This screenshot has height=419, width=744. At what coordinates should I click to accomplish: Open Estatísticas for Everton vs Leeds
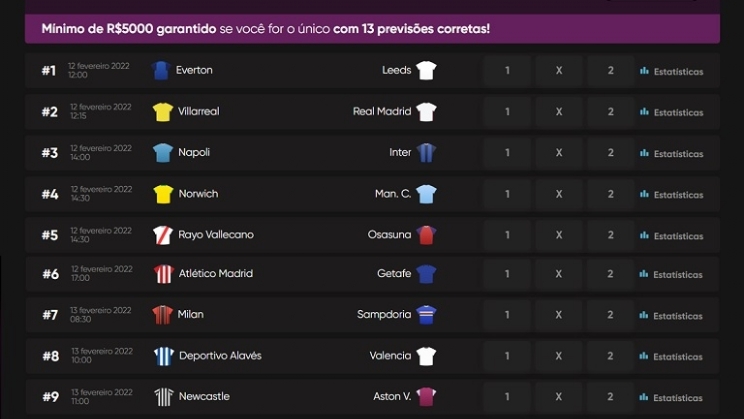tap(671, 72)
